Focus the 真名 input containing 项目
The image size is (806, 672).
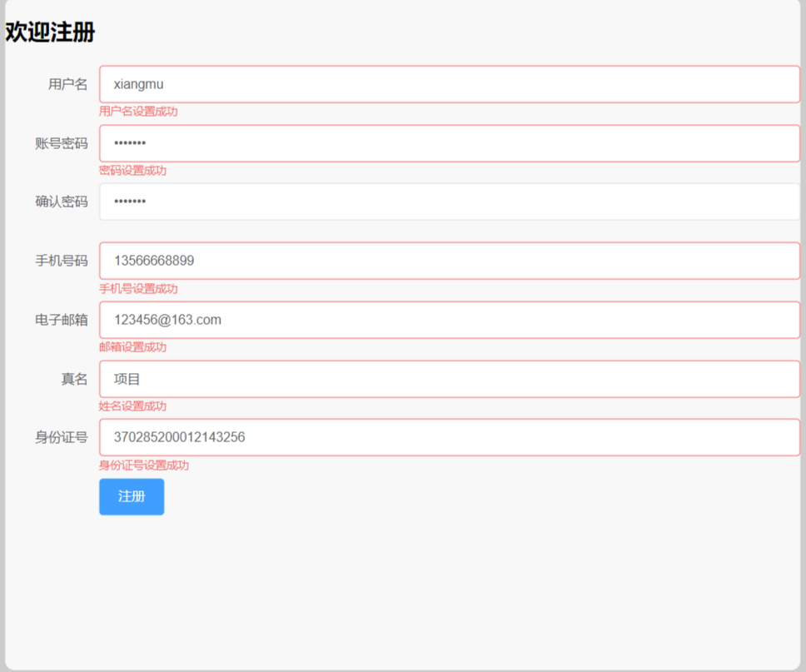point(449,379)
